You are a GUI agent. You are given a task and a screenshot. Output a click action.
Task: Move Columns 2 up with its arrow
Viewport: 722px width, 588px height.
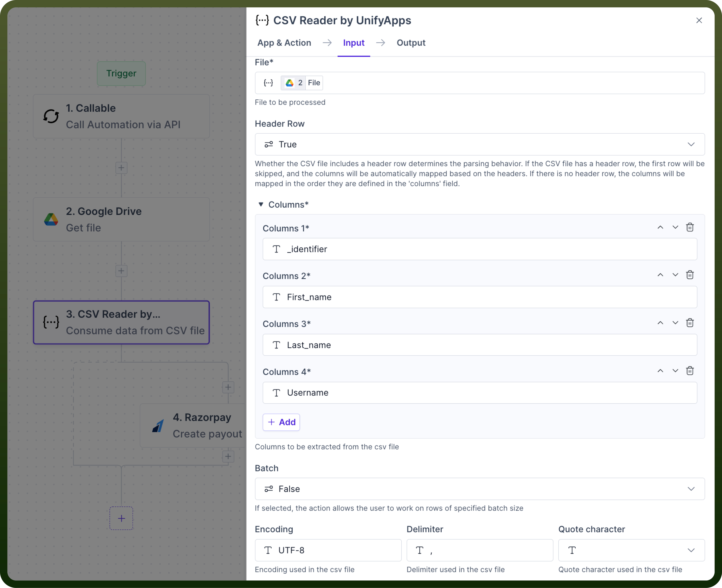pyautogui.click(x=660, y=275)
